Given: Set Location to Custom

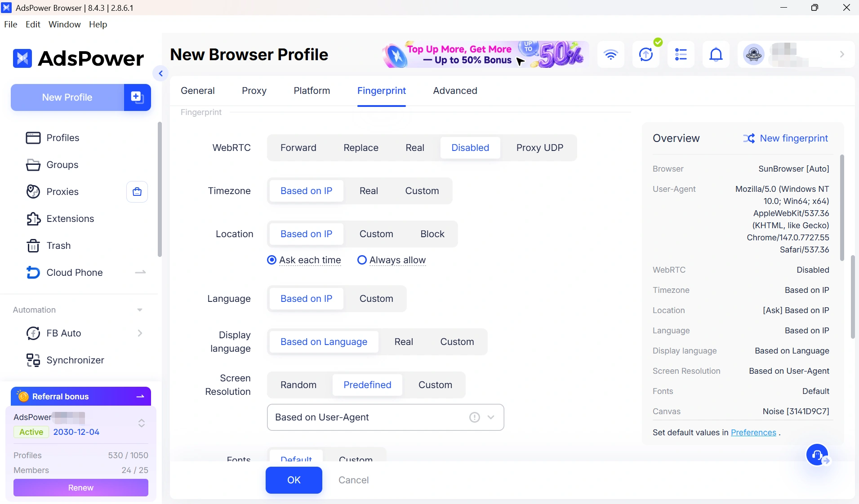Looking at the screenshot, I should click(x=376, y=234).
